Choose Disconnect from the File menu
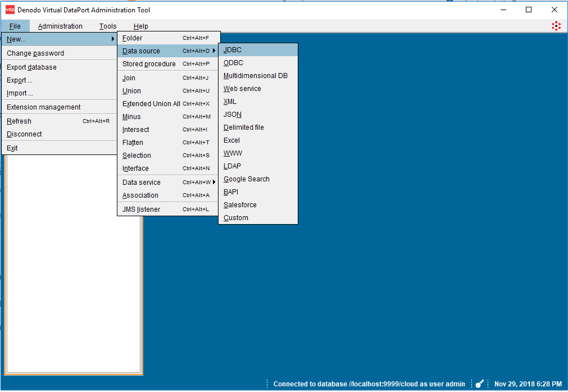The height and width of the screenshot is (392, 568). [59, 134]
